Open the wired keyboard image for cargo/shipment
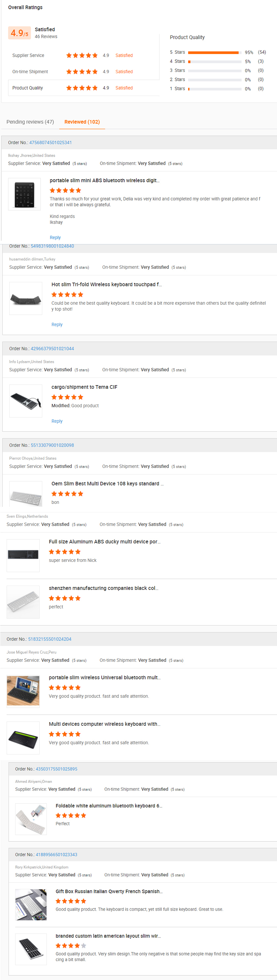 pos(25,401)
